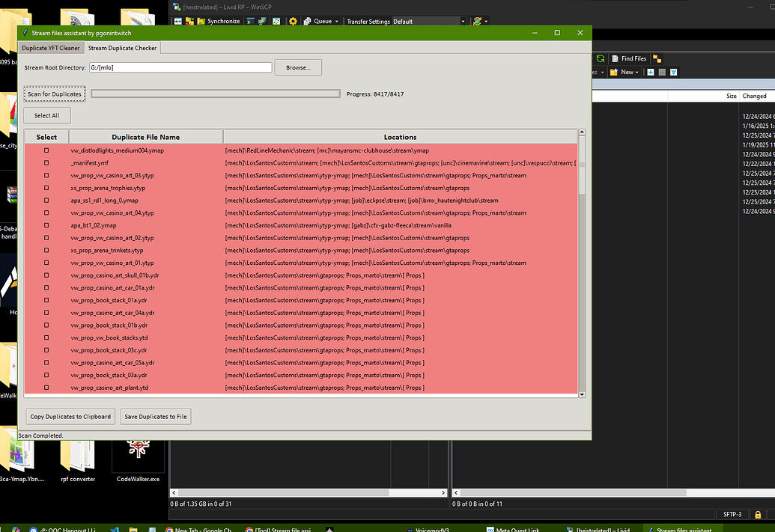Enable the checkbox for apa_bt1_02.ymap
Screen dimensions: 775x532
[x=46, y=225]
